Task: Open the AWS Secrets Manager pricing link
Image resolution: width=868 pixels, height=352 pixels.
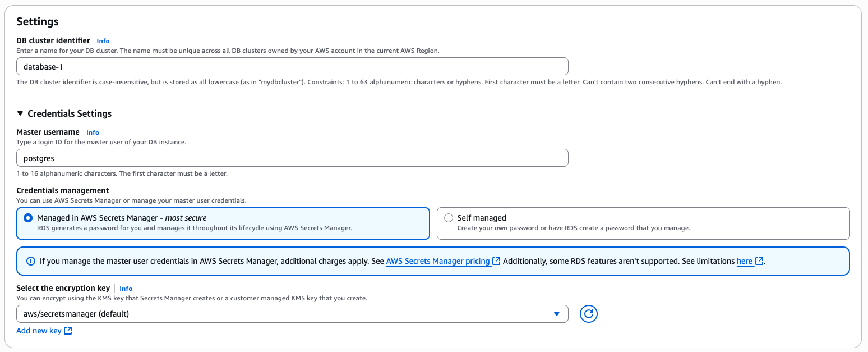Action: pyautogui.click(x=437, y=261)
